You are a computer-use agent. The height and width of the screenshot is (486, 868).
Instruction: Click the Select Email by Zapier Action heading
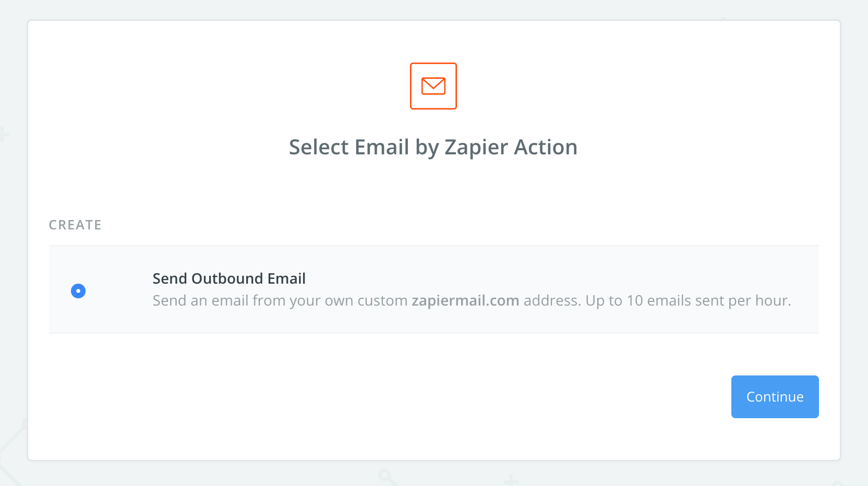tap(433, 147)
